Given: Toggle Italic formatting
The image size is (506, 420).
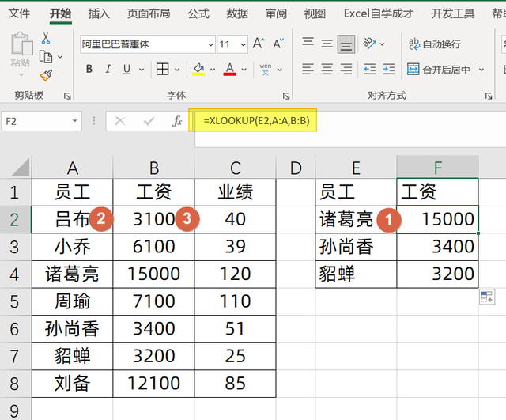Looking at the screenshot, I should click(x=108, y=69).
